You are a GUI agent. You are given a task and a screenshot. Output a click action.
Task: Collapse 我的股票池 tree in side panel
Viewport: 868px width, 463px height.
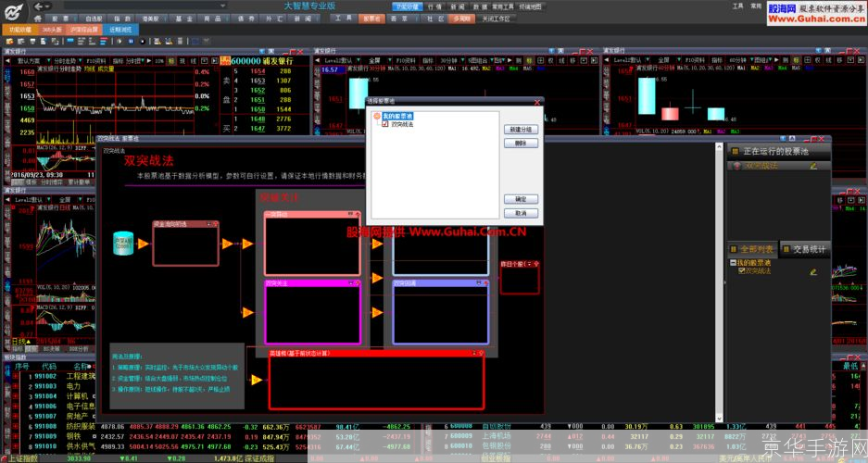tap(733, 263)
